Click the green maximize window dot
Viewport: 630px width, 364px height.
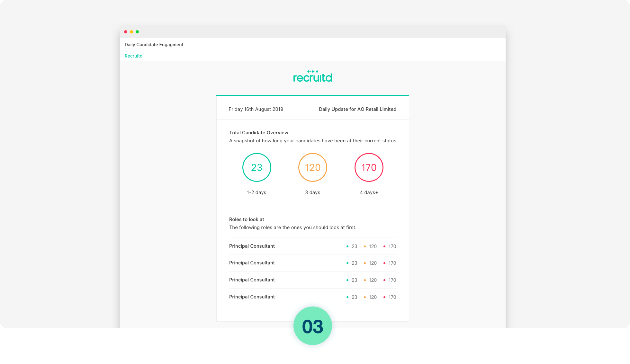(x=137, y=32)
